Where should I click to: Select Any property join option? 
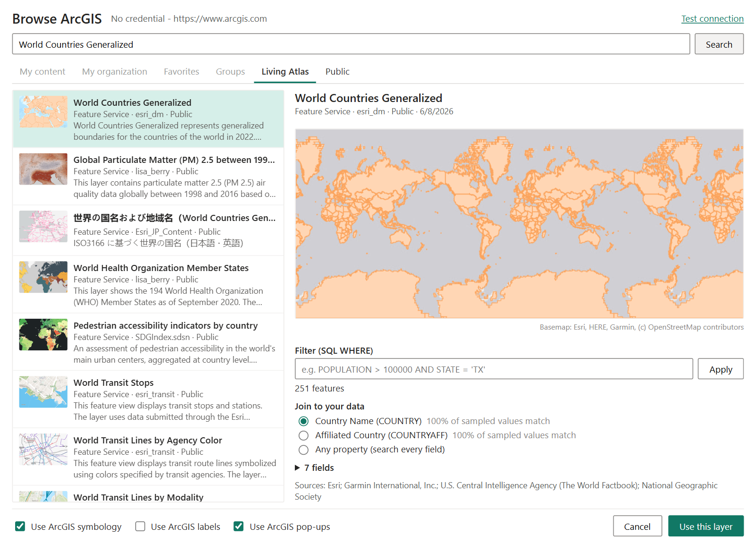pos(304,450)
